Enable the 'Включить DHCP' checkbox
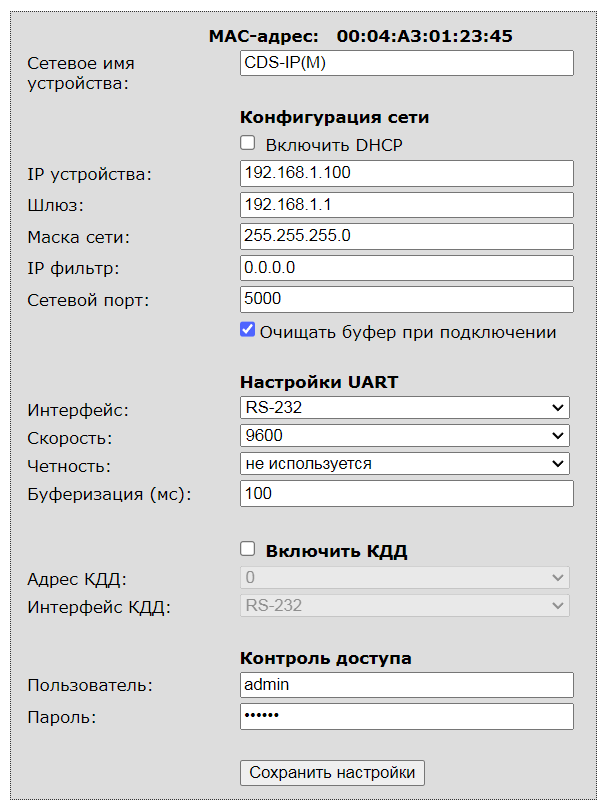The height and width of the screenshot is (811, 612). (248, 144)
